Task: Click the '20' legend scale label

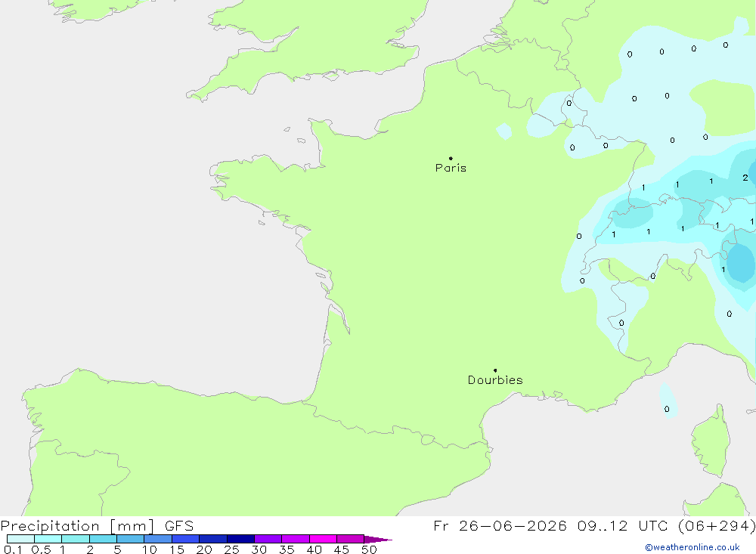Action: (204, 549)
